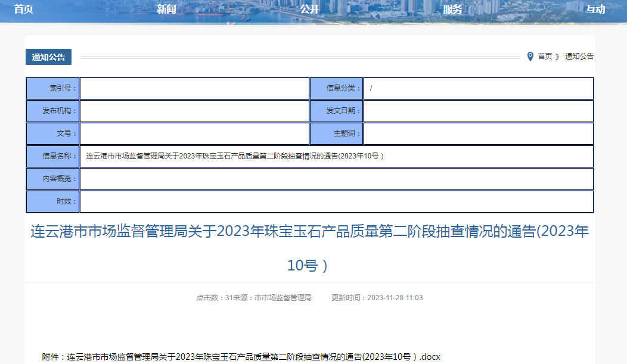Open the 服务 navigation menu item

coord(452,9)
